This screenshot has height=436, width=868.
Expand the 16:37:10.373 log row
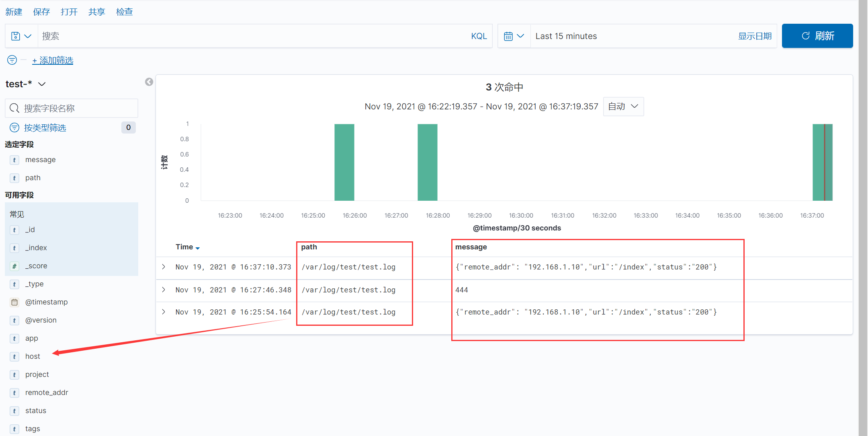(x=164, y=267)
